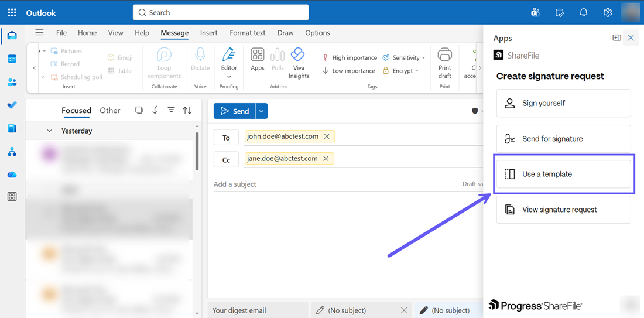644x318 pixels.
Task: Open the Table dropdown in ribbon
Action: 122,71
